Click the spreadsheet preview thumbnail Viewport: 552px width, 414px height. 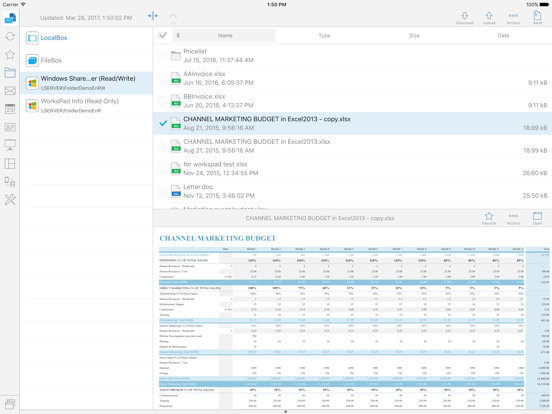coord(353,319)
